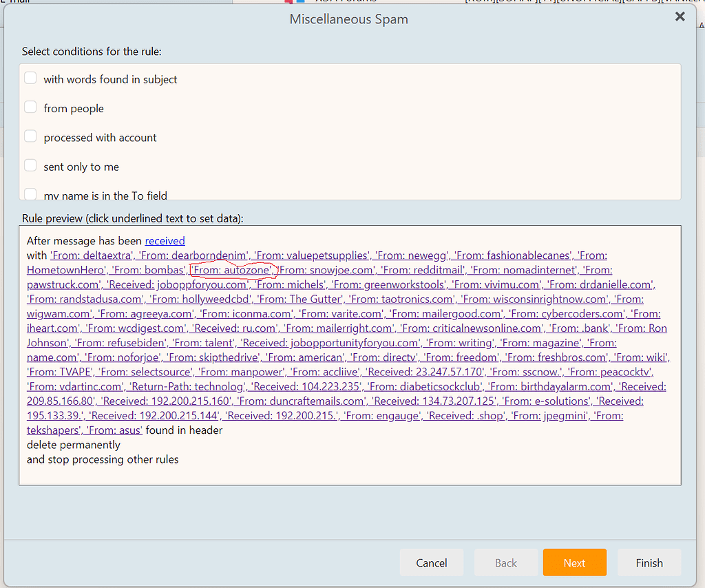Screen dimensions: 705x588
Task: Check the 'sent only to me' condition
Action: (x=30, y=165)
